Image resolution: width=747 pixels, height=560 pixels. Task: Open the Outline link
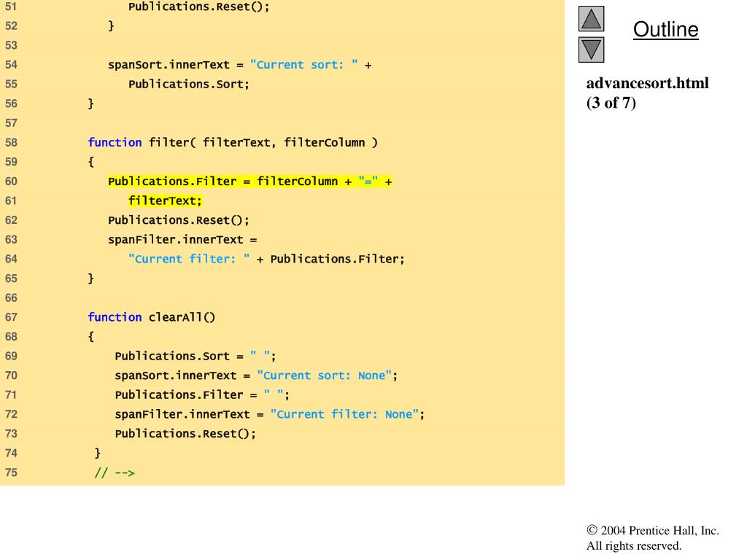[x=665, y=29]
